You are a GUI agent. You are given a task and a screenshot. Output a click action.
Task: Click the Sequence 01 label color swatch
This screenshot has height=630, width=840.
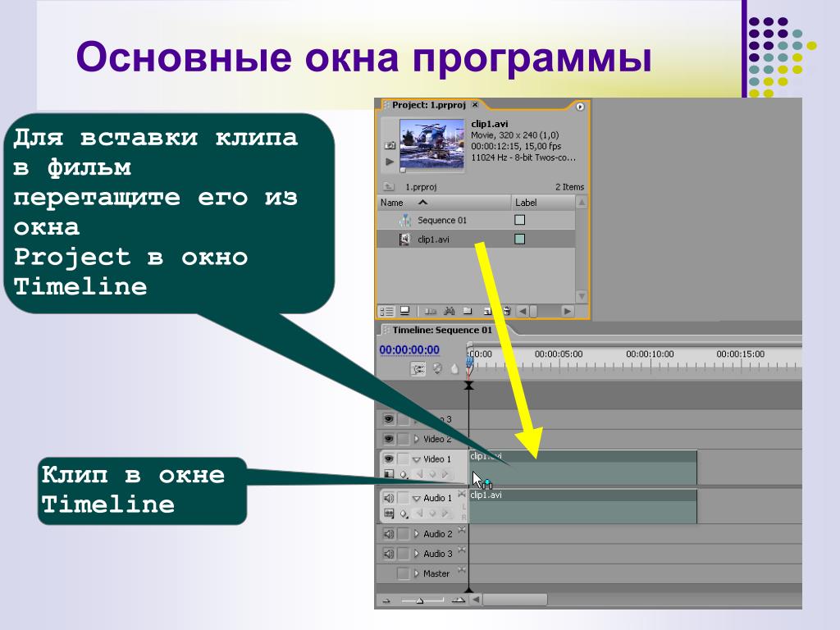click(x=519, y=220)
